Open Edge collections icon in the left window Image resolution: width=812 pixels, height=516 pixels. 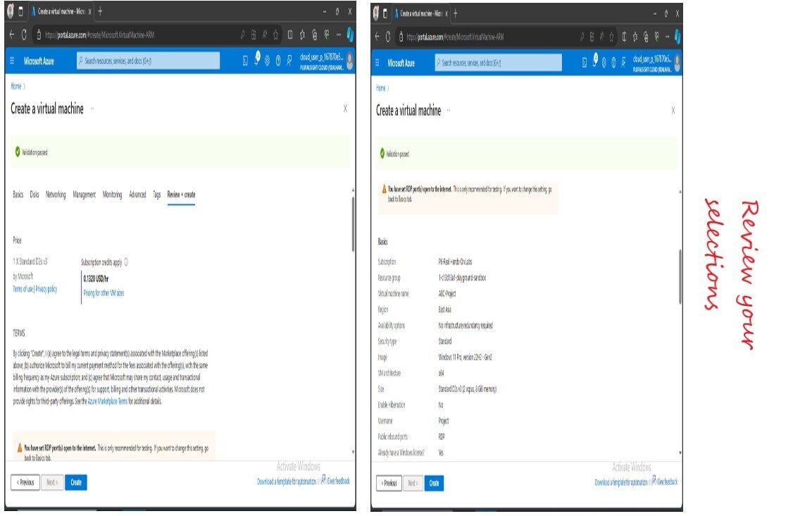(314, 35)
